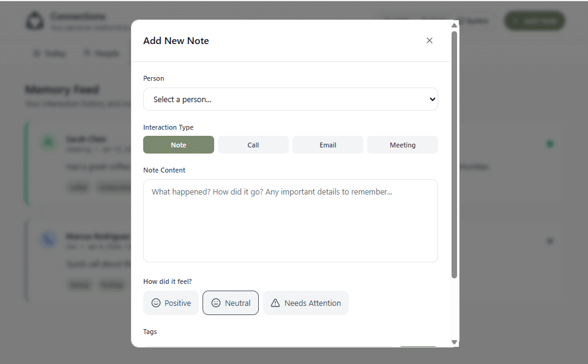Click the neutral face icon

click(x=215, y=303)
